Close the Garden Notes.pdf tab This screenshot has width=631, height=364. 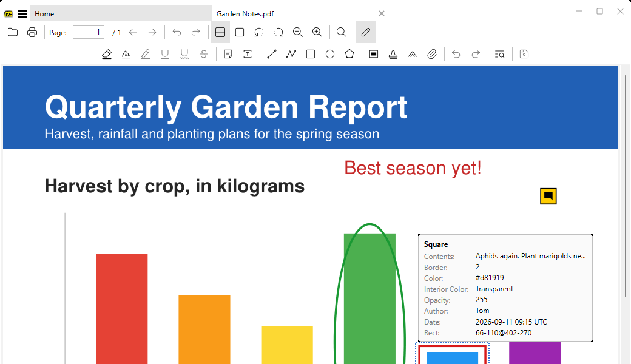coord(382,14)
